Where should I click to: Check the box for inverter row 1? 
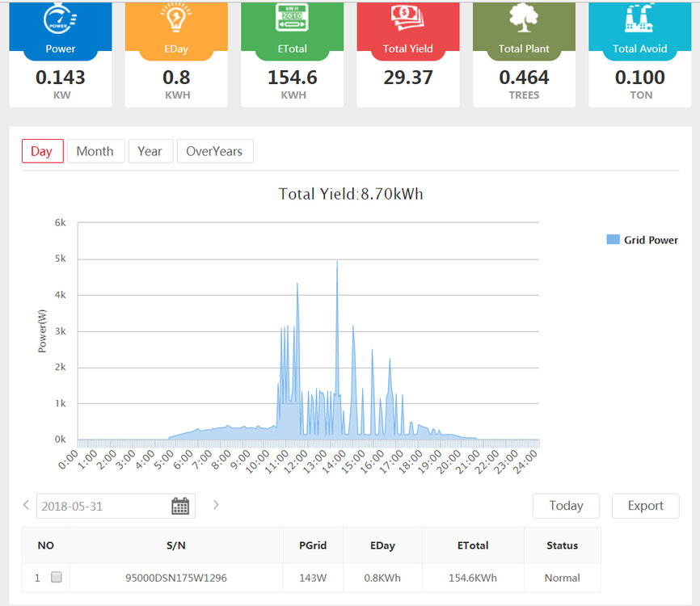point(57,578)
